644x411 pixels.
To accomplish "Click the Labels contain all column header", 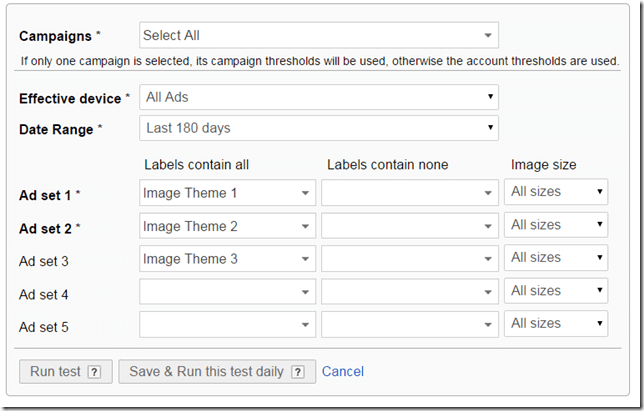I will [196, 165].
